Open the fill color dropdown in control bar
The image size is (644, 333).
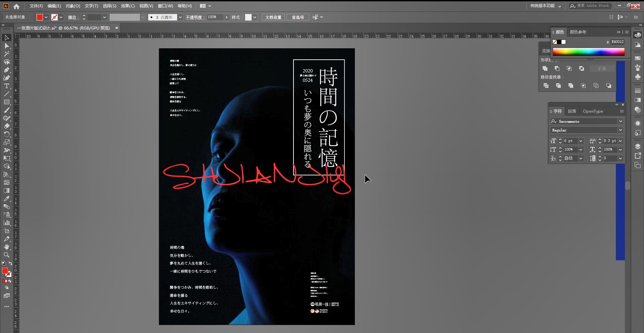point(46,17)
